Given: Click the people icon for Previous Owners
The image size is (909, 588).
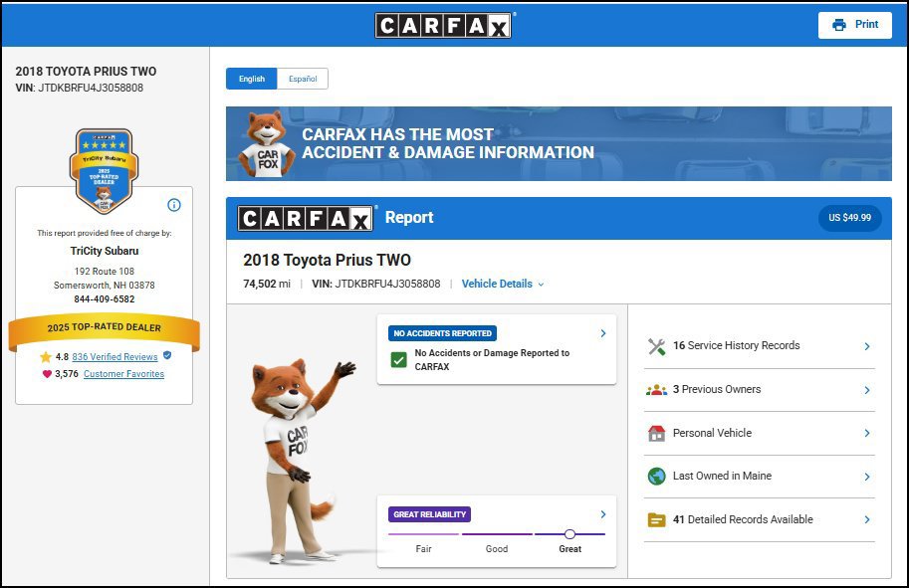Looking at the screenshot, I should point(656,390).
